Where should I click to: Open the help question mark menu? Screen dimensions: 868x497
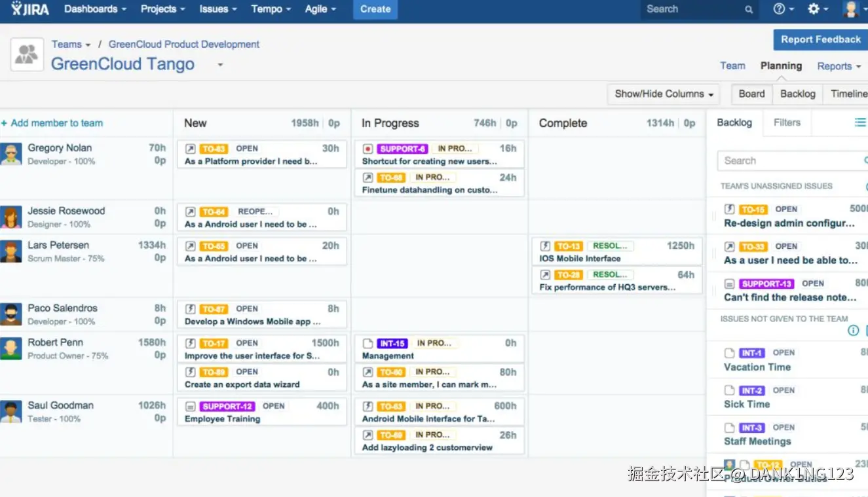783,9
